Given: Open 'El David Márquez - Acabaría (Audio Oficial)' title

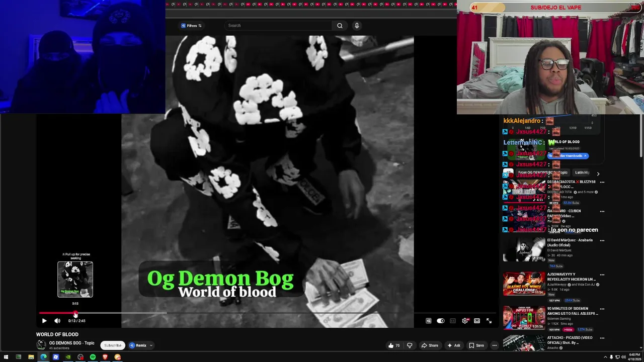Looking at the screenshot, I should click(570, 242).
